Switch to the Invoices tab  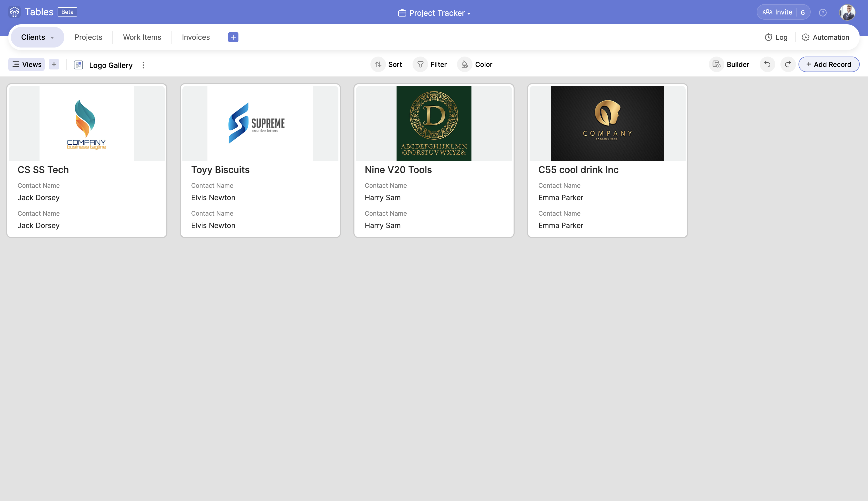196,37
